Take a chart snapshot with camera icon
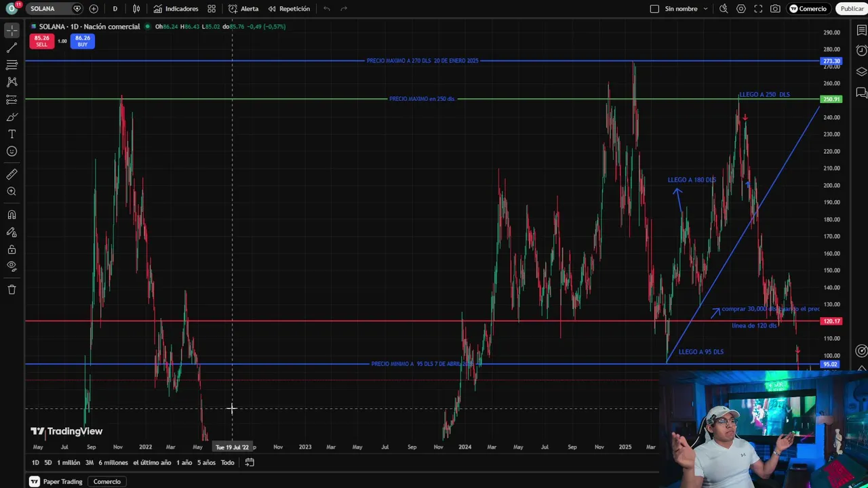Viewport: 868px width, 488px height. click(775, 9)
